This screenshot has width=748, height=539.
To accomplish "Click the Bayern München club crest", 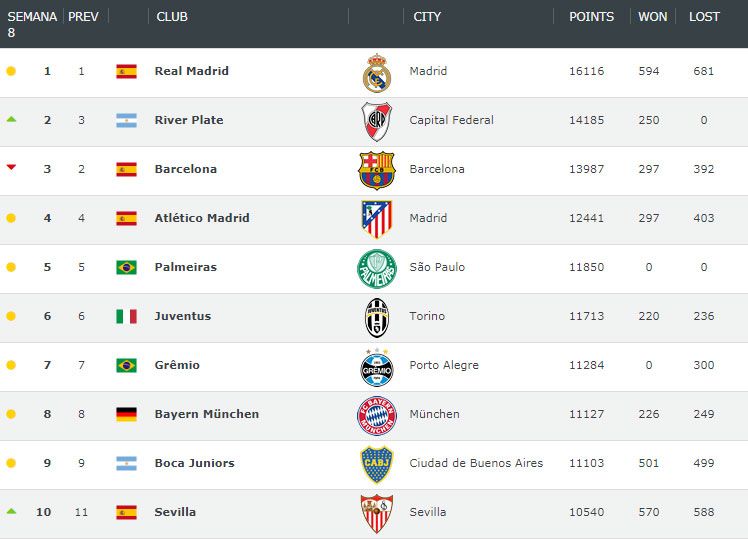I will pos(377,415).
